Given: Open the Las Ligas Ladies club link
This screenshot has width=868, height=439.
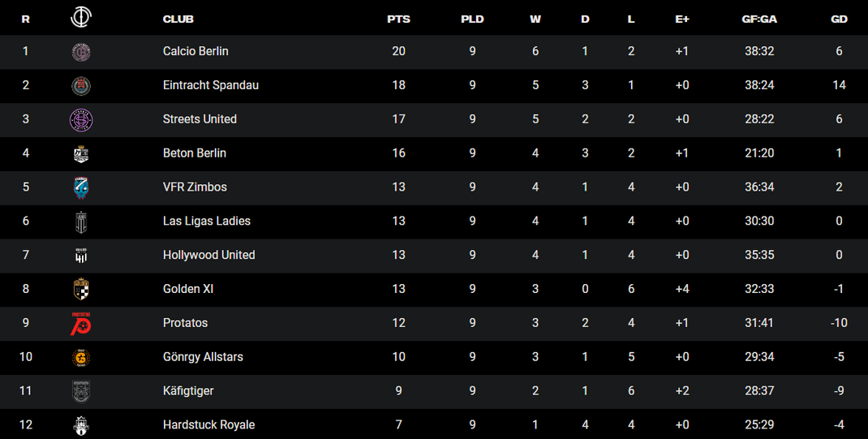Looking at the screenshot, I should pyautogui.click(x=207, y=221).
